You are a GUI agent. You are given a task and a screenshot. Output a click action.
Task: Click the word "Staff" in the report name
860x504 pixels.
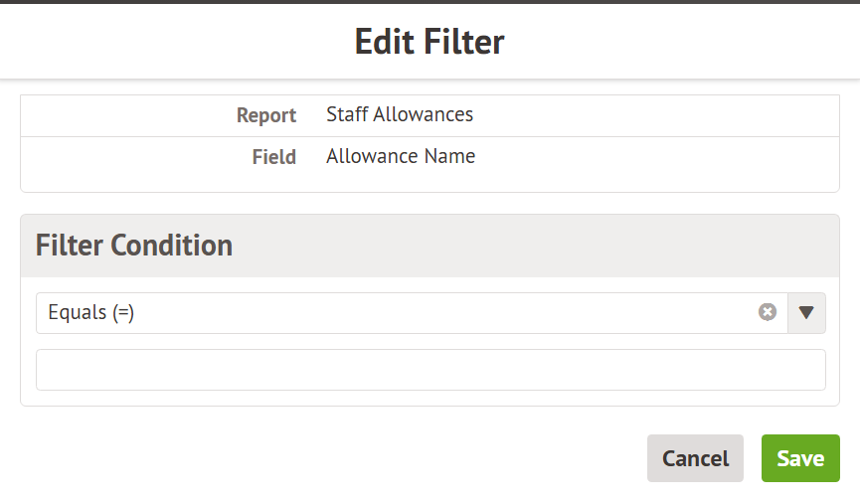tap(347, 114)
